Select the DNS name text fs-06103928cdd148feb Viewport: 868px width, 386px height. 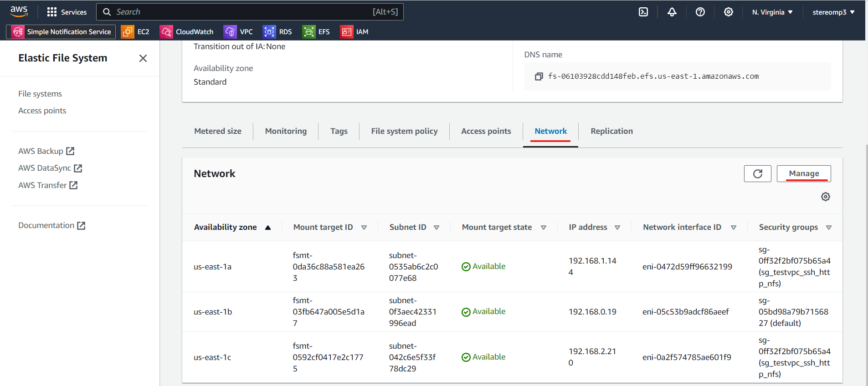(653, 76)
